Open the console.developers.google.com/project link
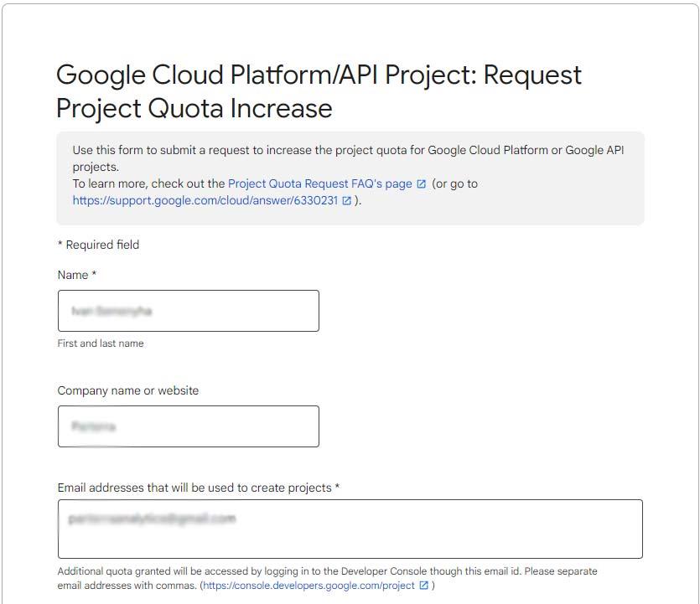Image resolution: width=700 pixels, height=604 pixels. coord(309,586)
